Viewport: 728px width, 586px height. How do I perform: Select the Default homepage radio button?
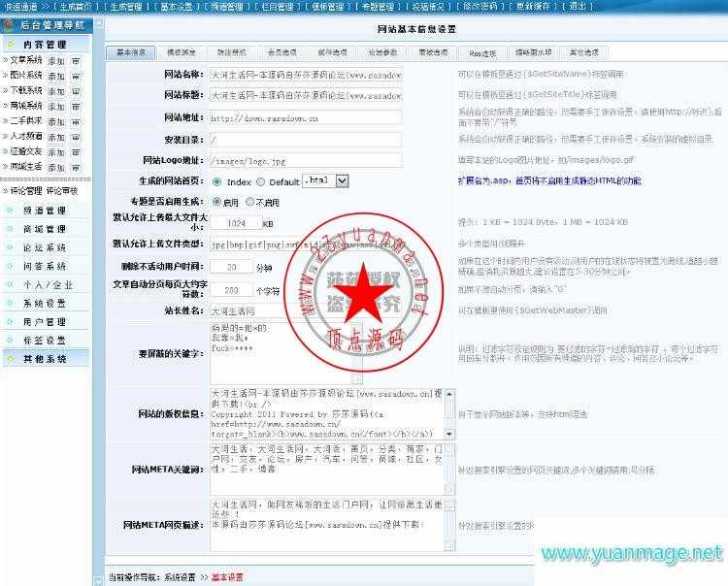260,181
